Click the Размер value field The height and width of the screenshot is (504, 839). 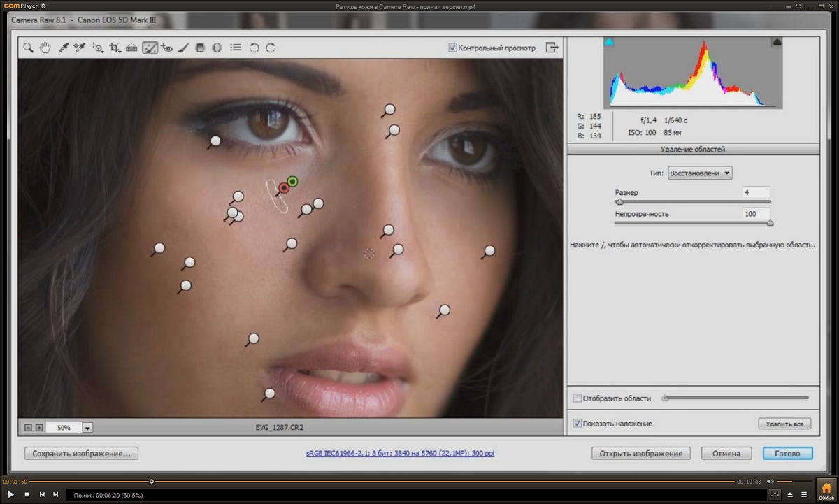tap(756, 192)
